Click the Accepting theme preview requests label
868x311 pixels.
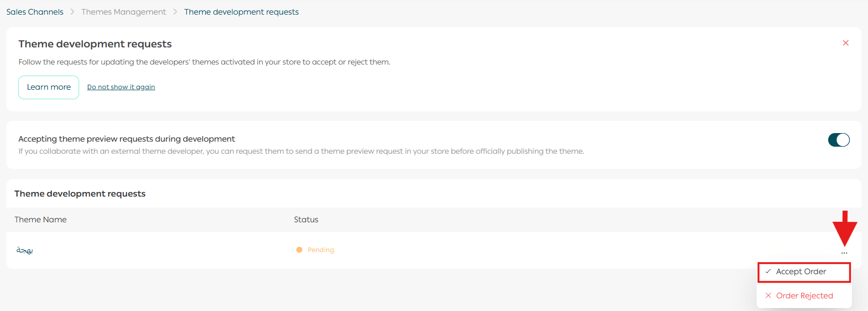click(x=127, y=139)
